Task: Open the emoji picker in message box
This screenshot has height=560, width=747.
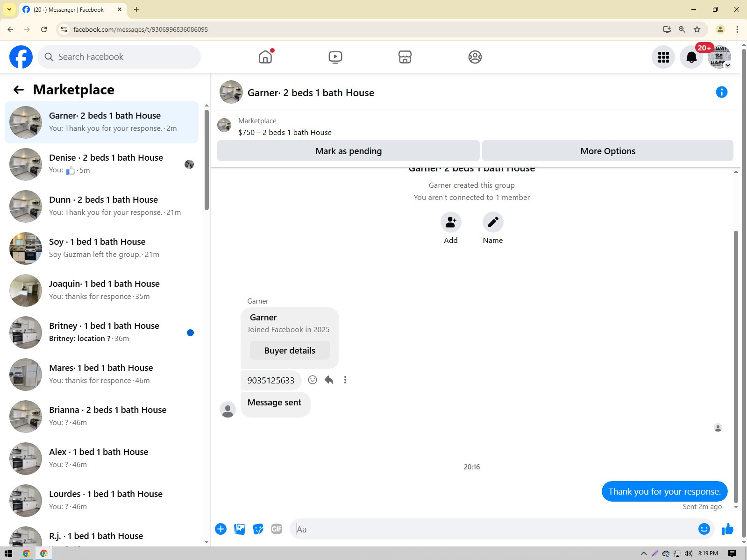Action: (704, 529)
